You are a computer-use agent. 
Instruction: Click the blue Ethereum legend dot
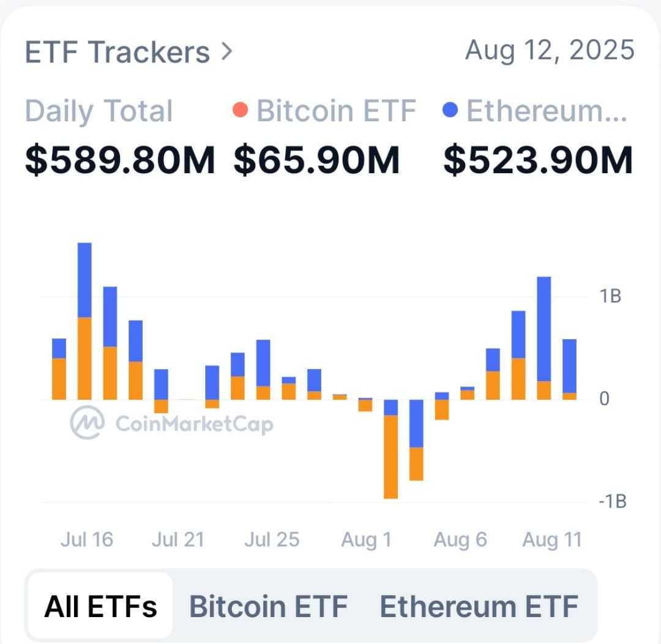pos(450,111)
